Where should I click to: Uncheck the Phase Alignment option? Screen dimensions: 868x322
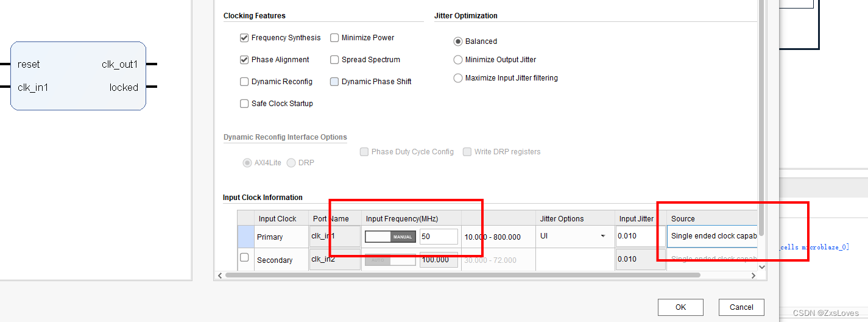(x=244, y=60)
